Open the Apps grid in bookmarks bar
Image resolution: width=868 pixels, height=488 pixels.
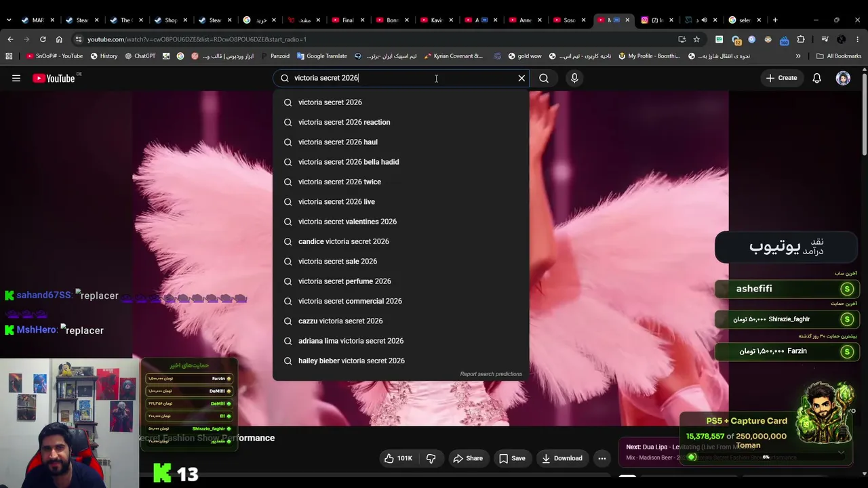tap(9, 56)
